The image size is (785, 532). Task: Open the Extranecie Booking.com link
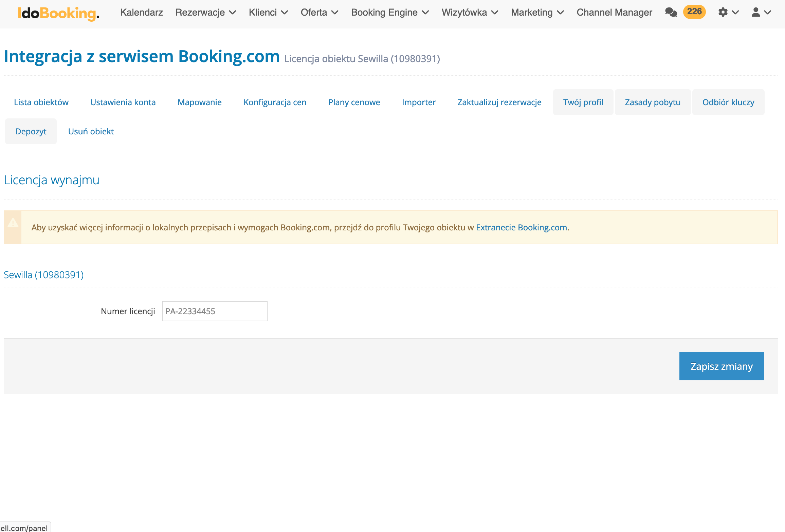pos(521,227)
